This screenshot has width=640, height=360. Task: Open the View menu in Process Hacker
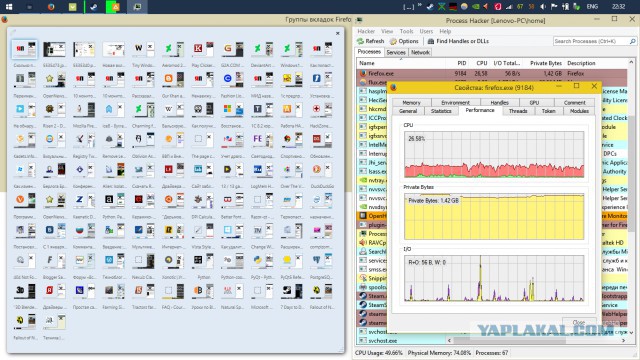pyautogui.click(x=387, y=31)
